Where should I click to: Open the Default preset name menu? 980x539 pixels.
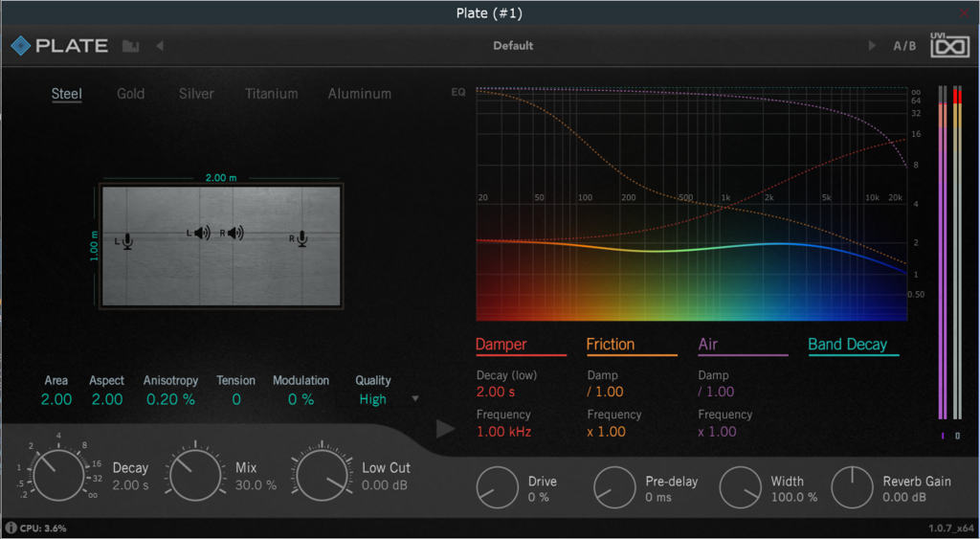[x=513, y=46]
